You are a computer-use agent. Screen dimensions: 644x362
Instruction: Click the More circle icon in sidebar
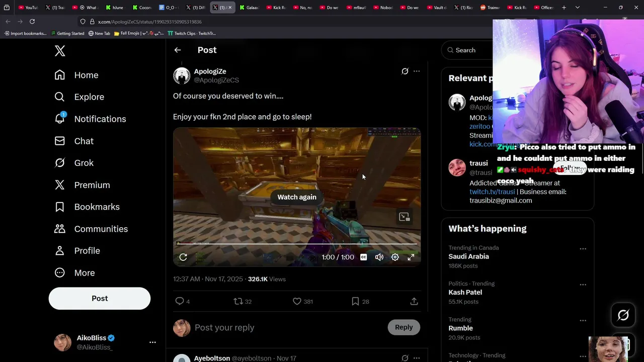click(60, 273)
